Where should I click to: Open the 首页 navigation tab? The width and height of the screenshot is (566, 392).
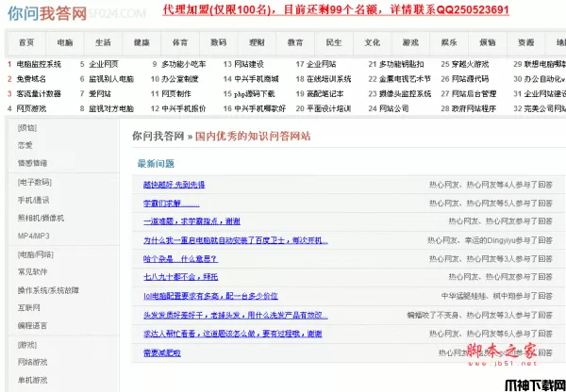[26, 42]
